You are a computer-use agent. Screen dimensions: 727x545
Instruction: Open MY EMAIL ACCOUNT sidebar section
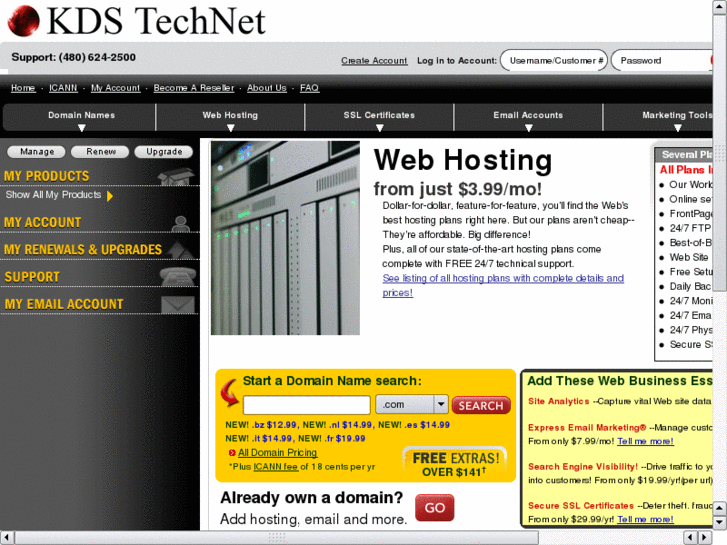(x=64, y=304)
